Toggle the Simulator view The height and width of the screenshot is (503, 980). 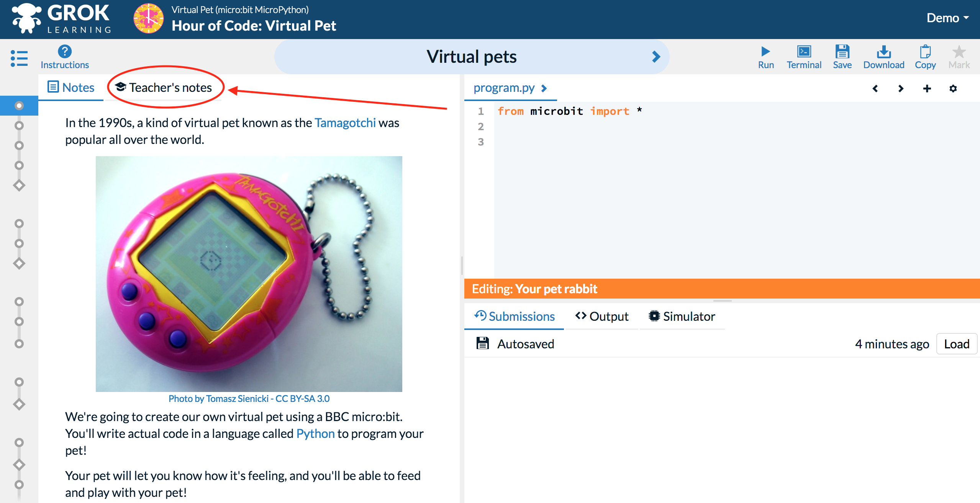pos(682,316)
